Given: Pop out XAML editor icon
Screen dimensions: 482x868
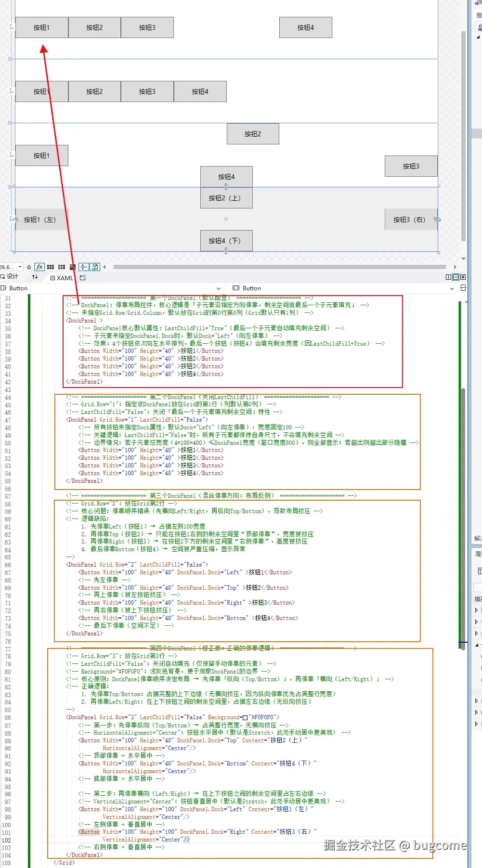Looking at the screenshot, I should [82, 278].
